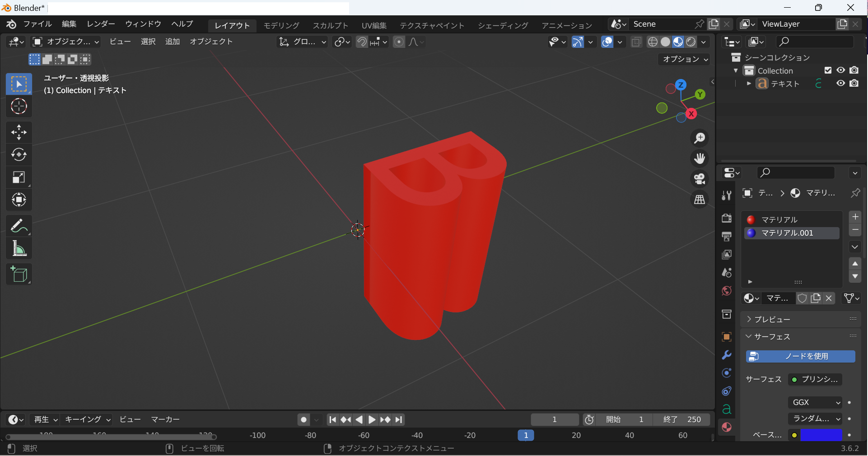Open the Output properties tab
This screenshot has height=456, width=868.
[727, 237]
